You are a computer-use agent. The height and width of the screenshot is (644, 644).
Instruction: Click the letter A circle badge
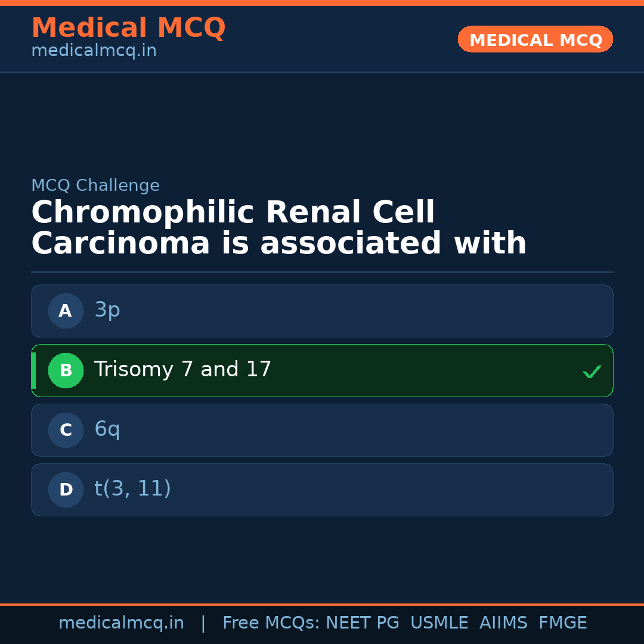tap(66, 311)
